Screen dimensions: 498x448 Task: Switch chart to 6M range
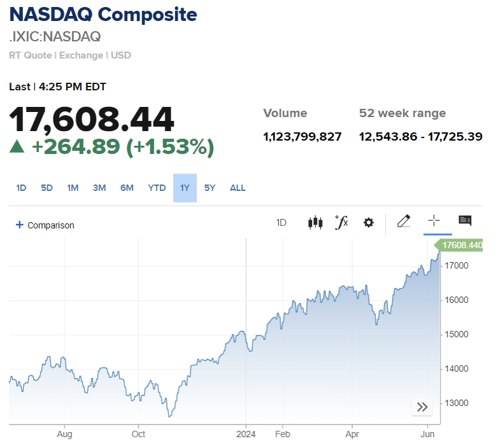pyautogui.click(x=127, y=188)
